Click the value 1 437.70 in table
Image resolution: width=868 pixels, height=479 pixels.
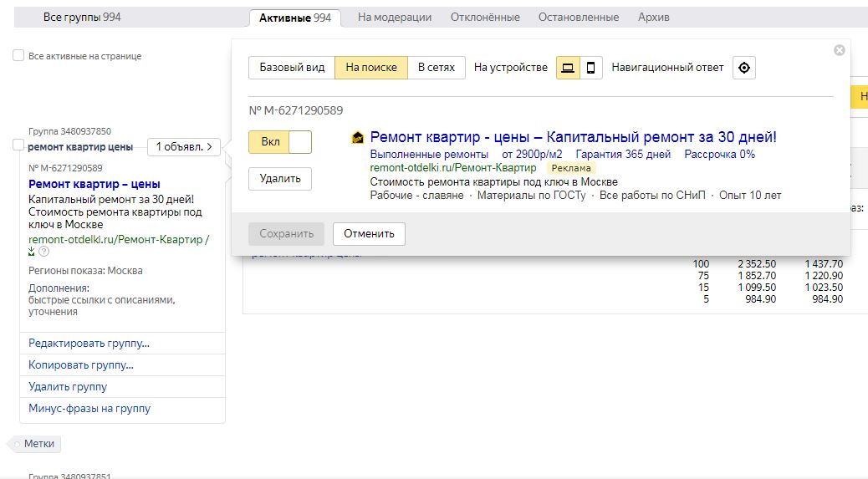(x=825, y=264)
